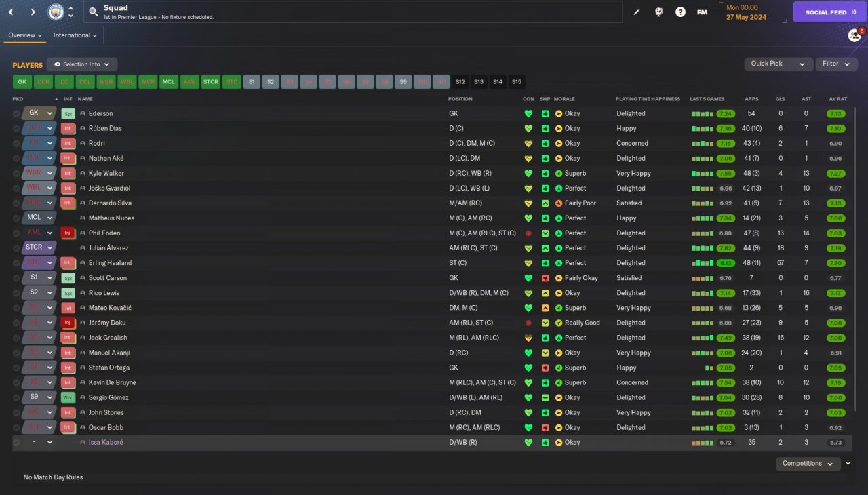The image size is (868, 495).
Task: Select the S12 substitute chip
Action: [460, 82]
